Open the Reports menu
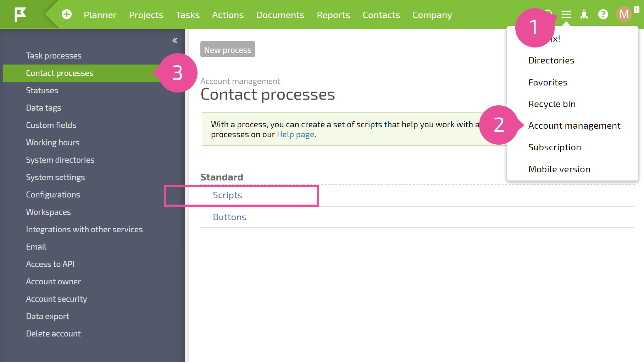The image size is (644, 362). coord(333,15)
